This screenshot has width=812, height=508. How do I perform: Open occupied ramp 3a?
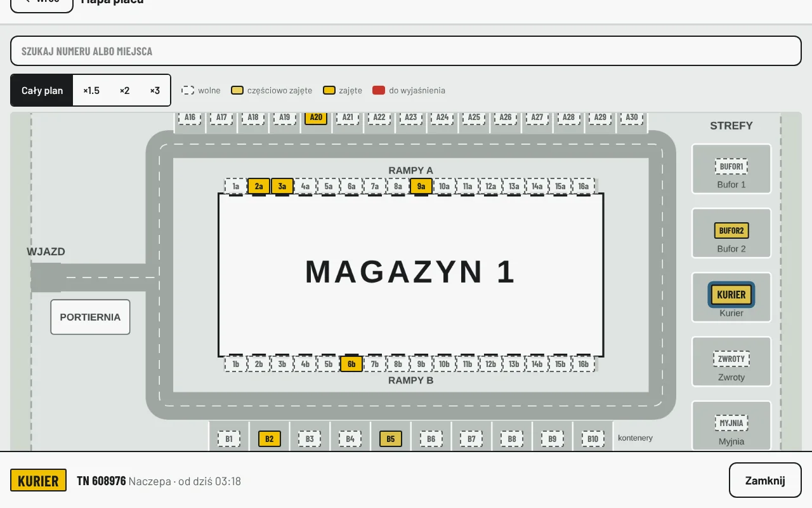coord(282,186)
